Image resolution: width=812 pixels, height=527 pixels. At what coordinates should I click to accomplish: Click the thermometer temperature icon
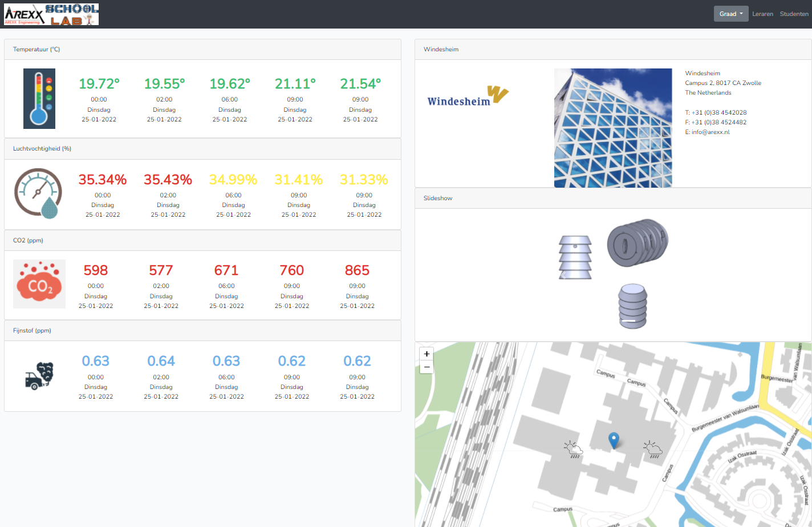(39, 99)
